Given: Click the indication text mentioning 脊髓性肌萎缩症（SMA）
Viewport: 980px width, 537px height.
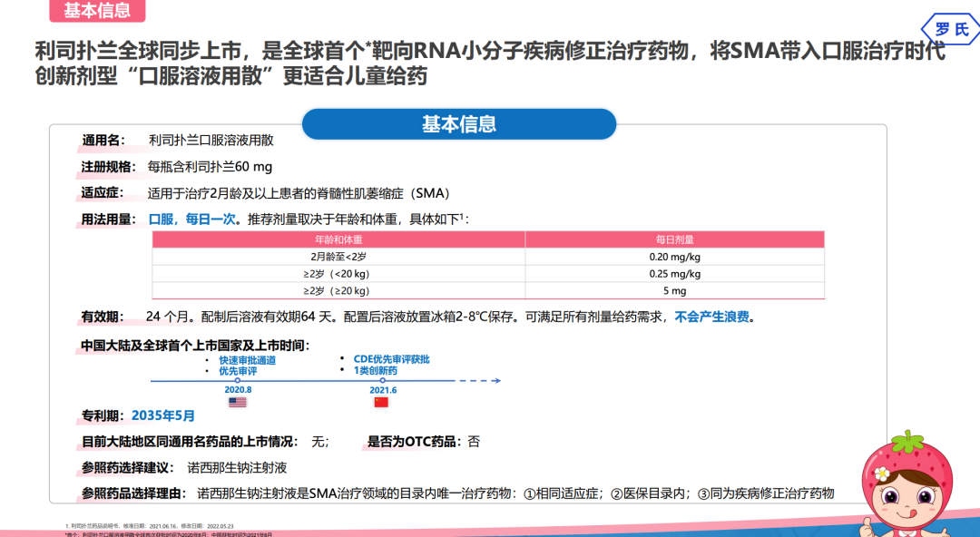Looking at the screenshot, I should [x=299, y=193].
